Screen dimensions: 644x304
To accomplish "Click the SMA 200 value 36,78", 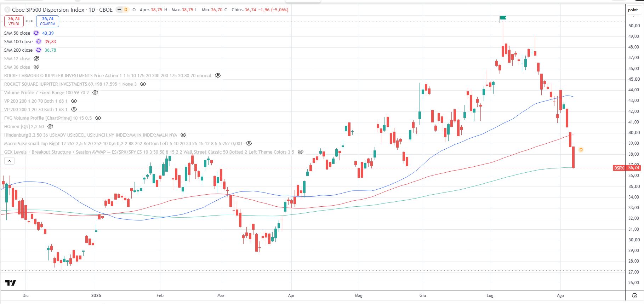I will click(50, 50).
